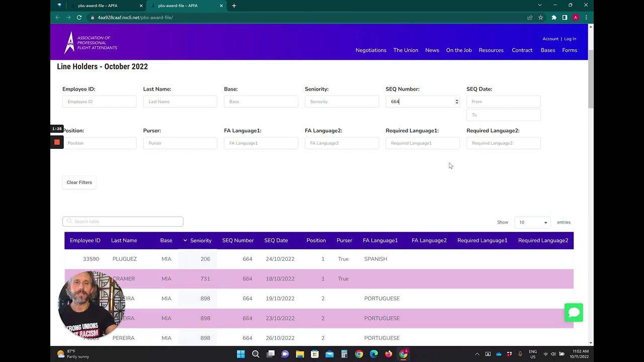Image resolution: width=644 pixels, height=362 pixels.
Task: Reload the page with refresh icon
Action: 79,18
